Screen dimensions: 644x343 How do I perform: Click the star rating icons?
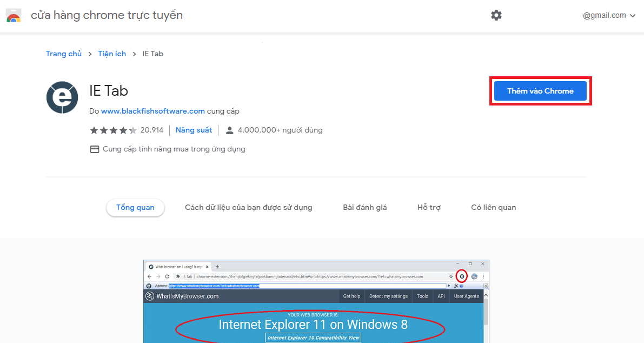(114, 130)
